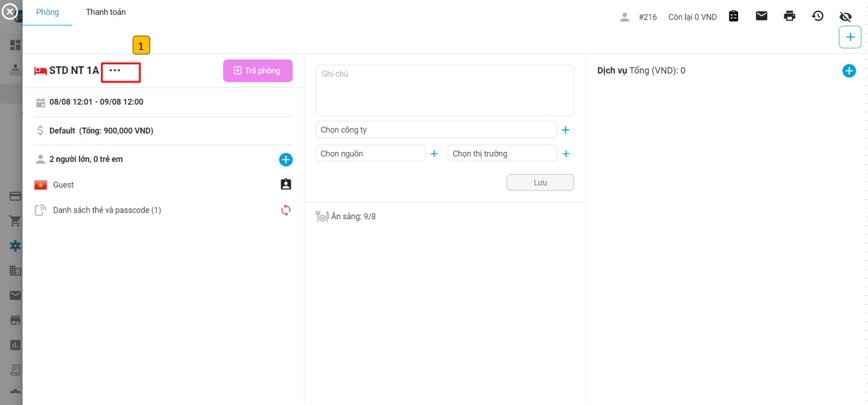Open the history clock icon
The width and height of the screenshot is (868, 405).
(x=817, y=16)
